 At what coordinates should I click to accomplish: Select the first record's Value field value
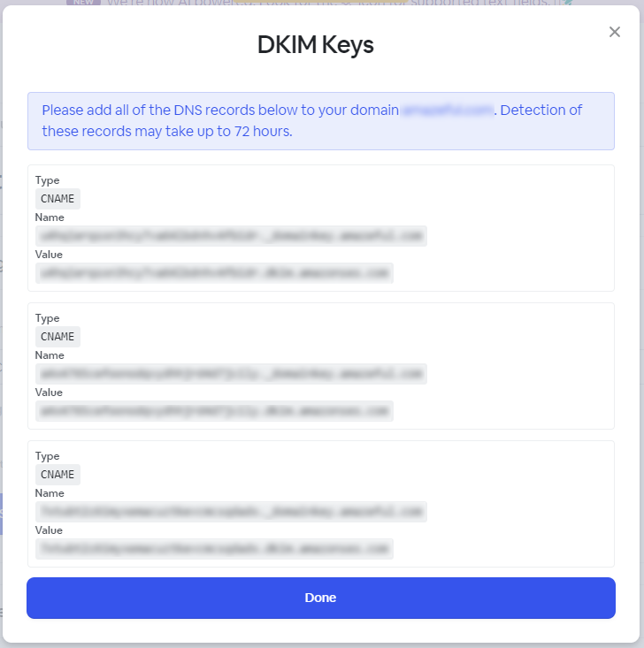pyautogui.click(x=214, y=273)
